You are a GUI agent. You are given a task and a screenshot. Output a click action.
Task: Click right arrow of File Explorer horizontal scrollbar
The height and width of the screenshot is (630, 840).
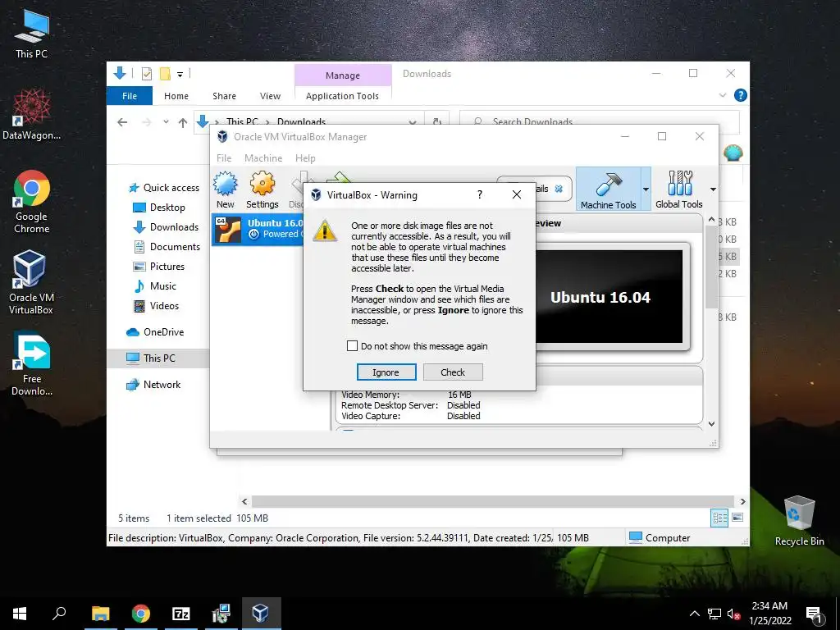742,501
